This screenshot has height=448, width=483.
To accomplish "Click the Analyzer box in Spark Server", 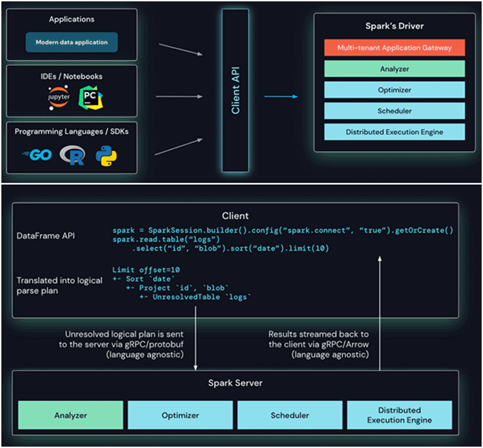I will 71,415.
